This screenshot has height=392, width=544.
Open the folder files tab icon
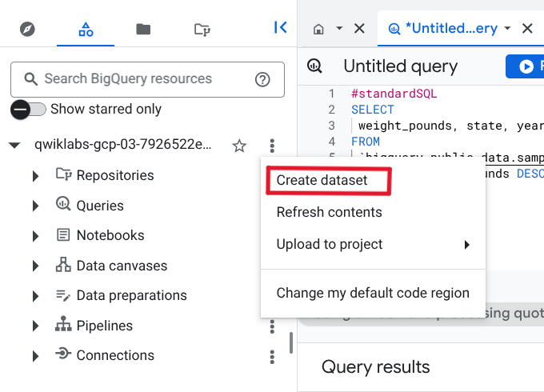point(143,29)
